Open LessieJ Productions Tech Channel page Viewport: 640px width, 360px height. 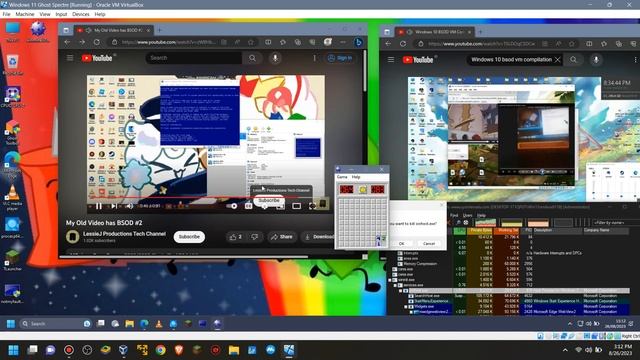[x=124, y=234]
